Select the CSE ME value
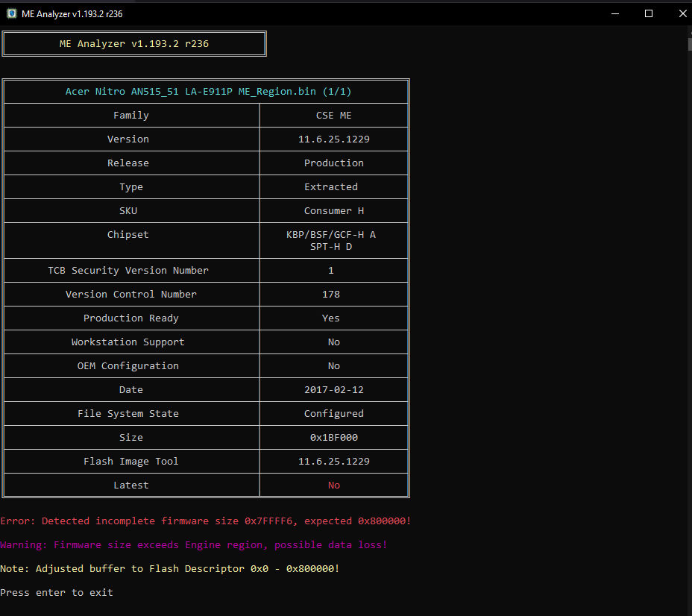The height and width of the screenshot is (616, 692). 333,115
